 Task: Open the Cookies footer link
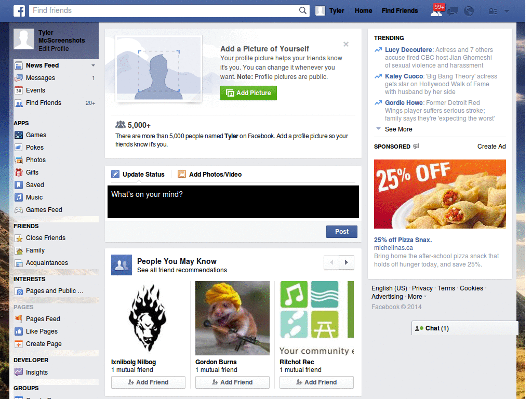[471, 288]
